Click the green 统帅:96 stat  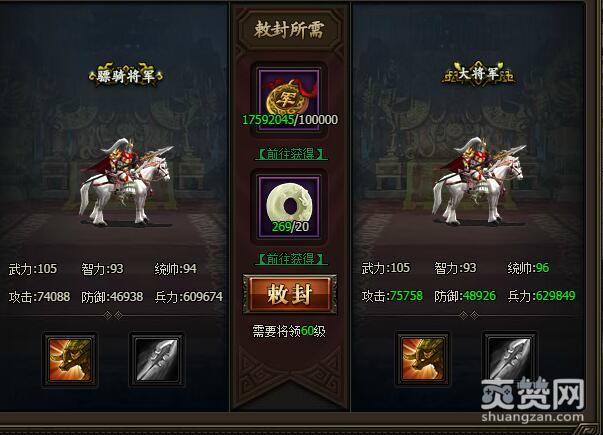pos(528,268)
